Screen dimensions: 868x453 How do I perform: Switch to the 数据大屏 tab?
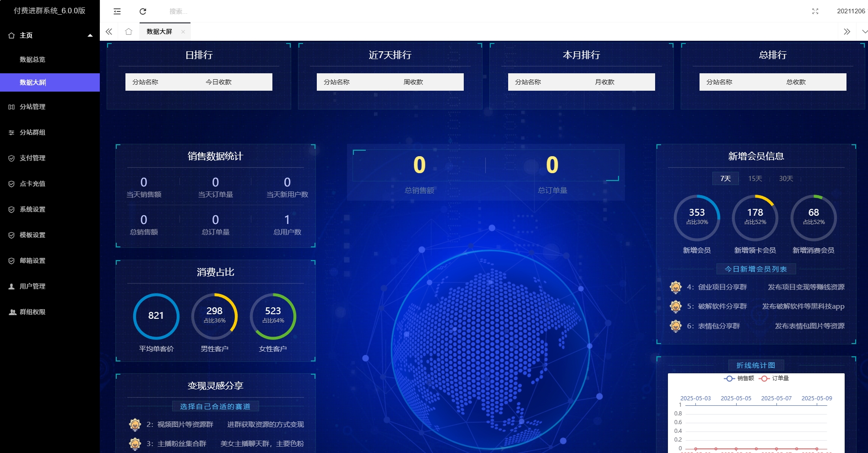click(x=159, y=32)
